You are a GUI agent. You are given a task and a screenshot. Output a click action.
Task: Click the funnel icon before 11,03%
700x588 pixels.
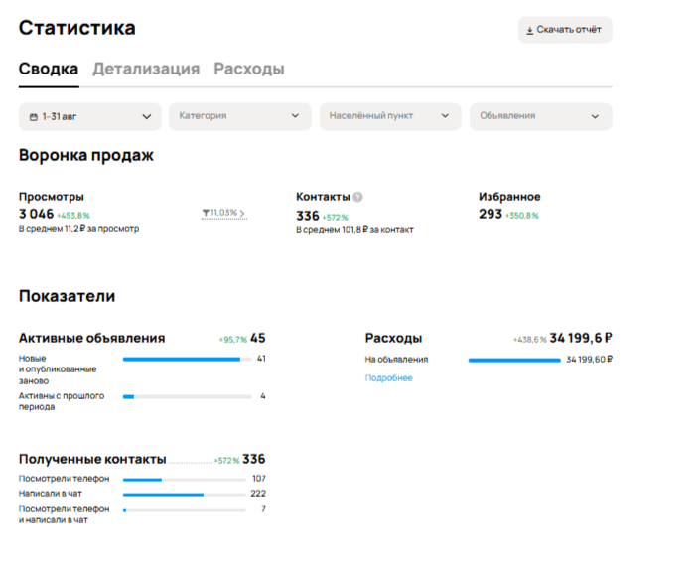[x=206, y=213]
